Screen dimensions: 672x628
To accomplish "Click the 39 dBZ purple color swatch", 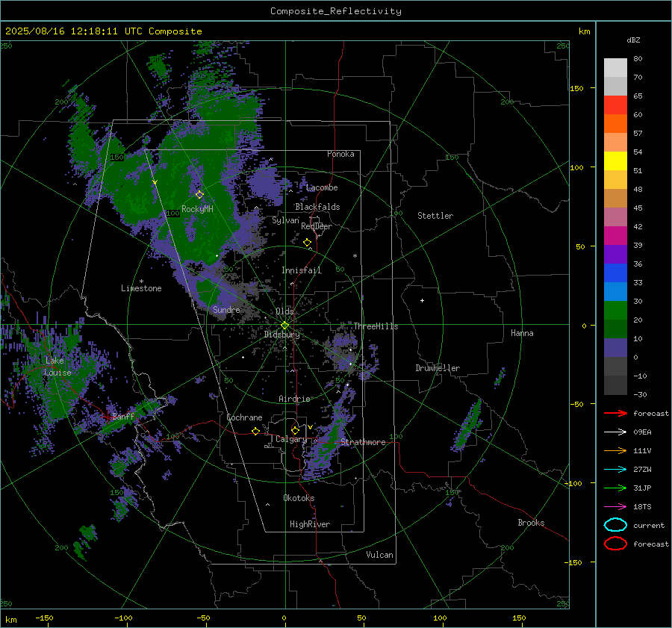I will click(x=615, y=254).
